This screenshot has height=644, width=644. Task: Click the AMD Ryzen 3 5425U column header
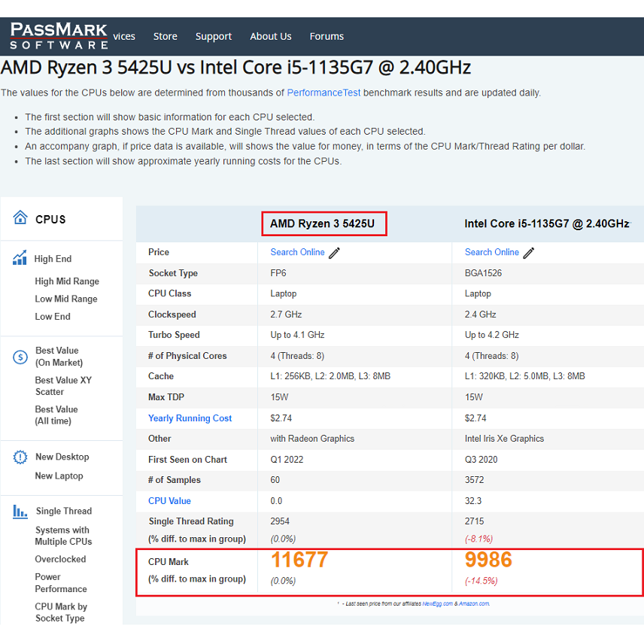pyautogui.click(x=323, y=223)
